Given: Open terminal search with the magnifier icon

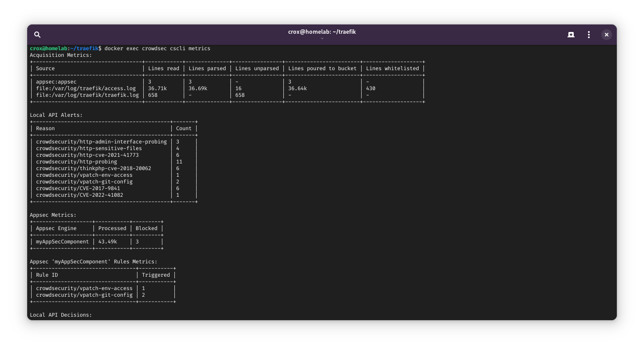Looking at the screenshot, I should [x=37, y=35].
